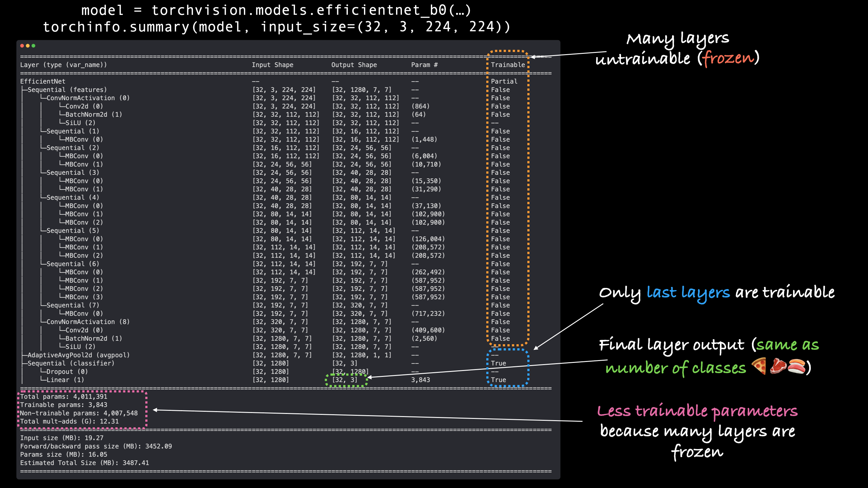This screenshot has height=488, width=868.
Task: Click the green maximize dot of terminal
Action: (33, 46)
